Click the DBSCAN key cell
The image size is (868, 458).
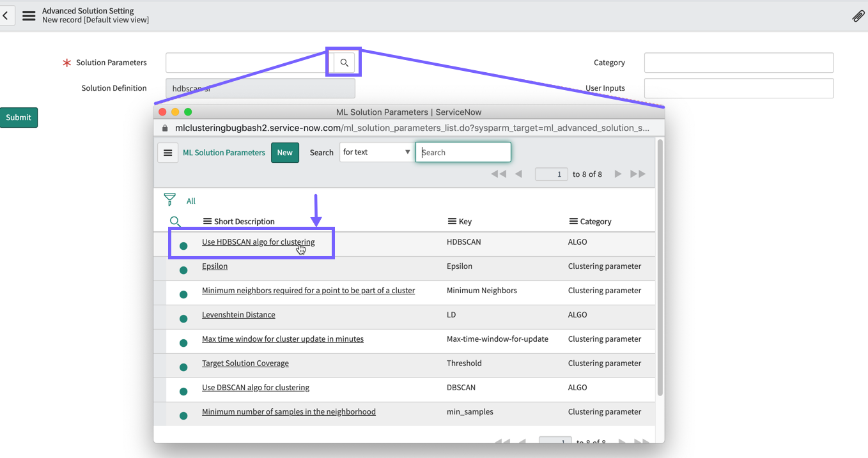pyautogui.click(x=461, y=388)
